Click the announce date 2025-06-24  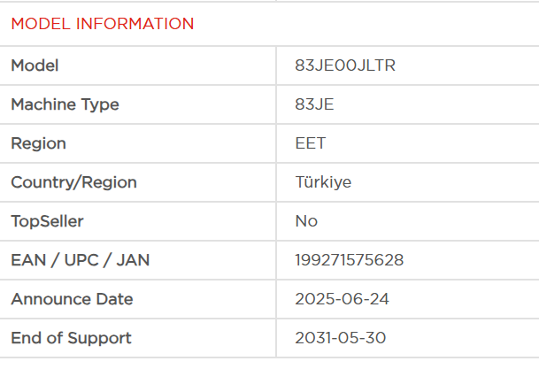(342, 299)
